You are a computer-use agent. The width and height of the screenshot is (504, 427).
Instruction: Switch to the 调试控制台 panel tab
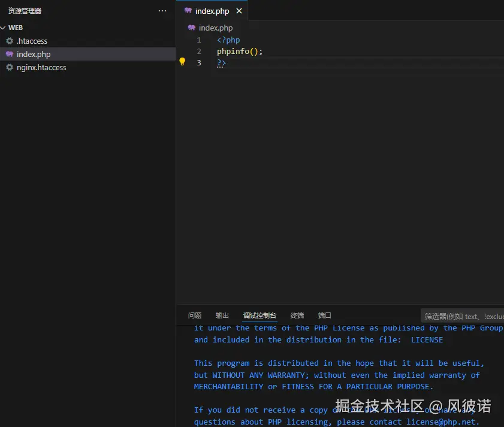pyautogui.click(x=259, y=315)
